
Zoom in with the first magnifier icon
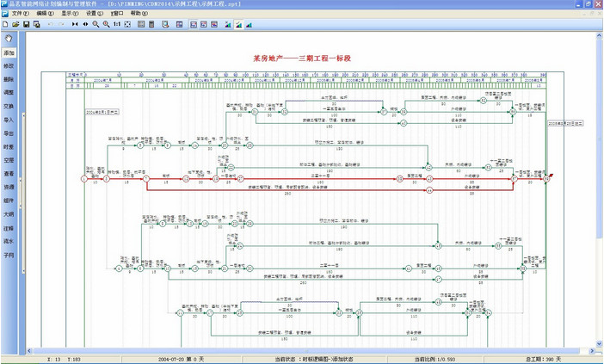coord(96,24)
